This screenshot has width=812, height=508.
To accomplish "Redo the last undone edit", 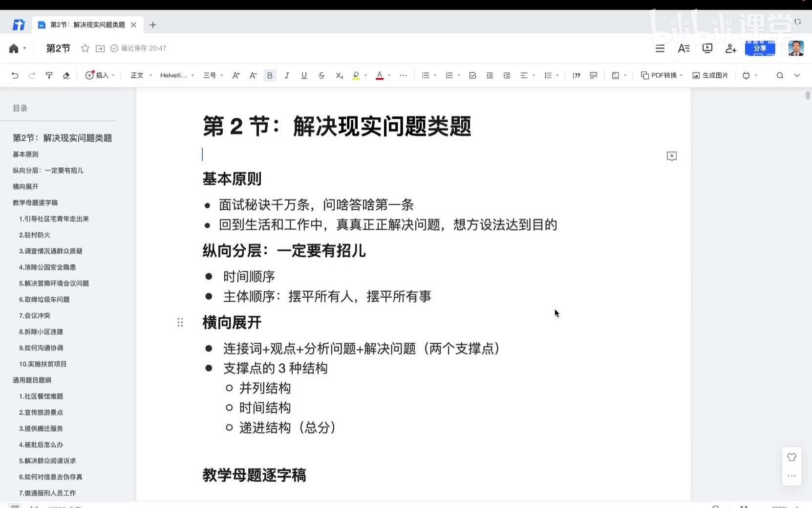I will click(x=32, y=75).
